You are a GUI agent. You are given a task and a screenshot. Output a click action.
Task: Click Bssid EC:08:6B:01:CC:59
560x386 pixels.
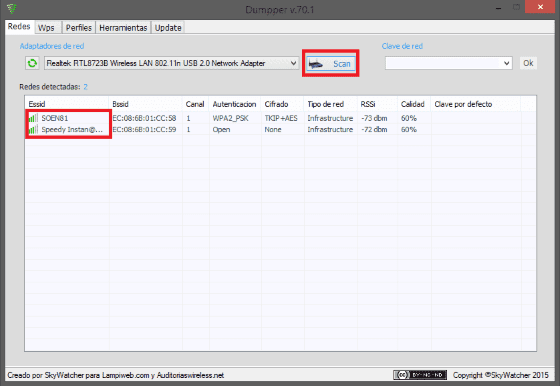click(x=144, y=130)
